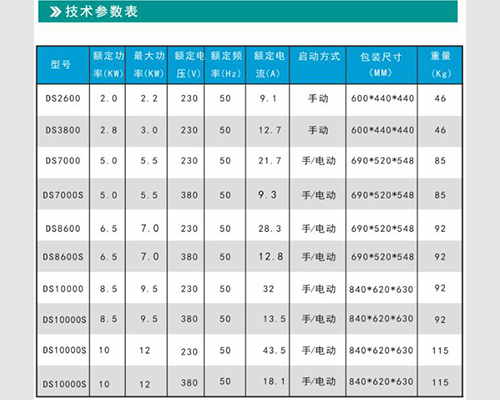This screenshot has height=400, width=500.
Task: Click the 技术参数表 title text
Action: (x=101, y=12)
